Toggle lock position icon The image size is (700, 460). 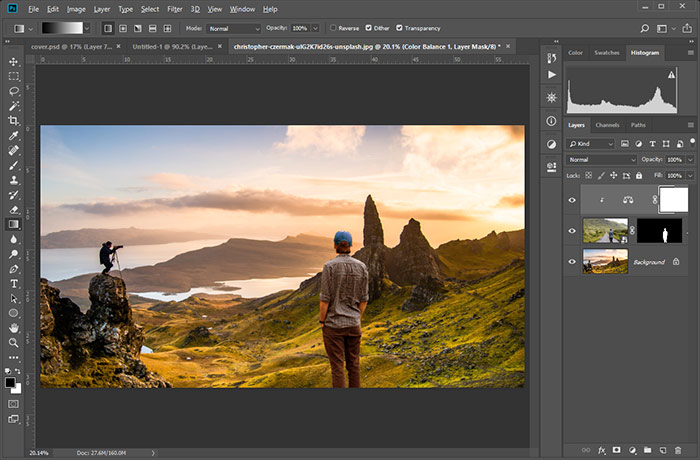coord(614,176)
